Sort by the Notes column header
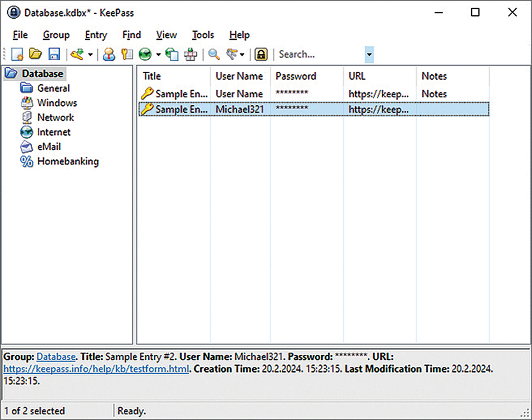532x420 pixels. 453,76
